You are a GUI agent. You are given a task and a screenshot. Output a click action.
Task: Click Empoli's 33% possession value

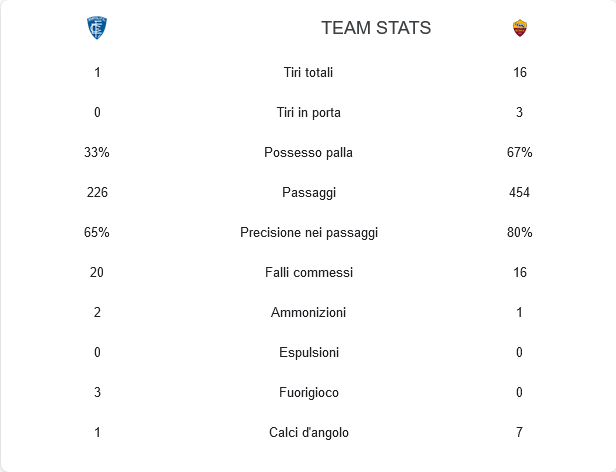[x=97, y=152]
